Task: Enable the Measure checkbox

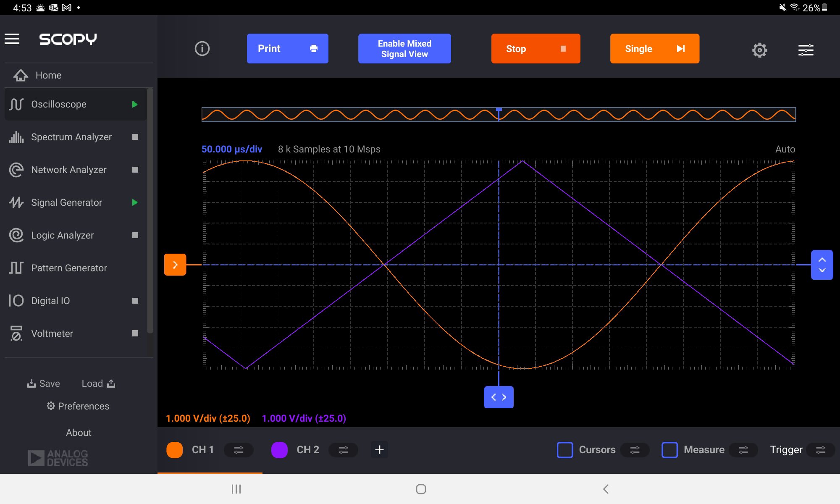Action: tap(670, 449)
